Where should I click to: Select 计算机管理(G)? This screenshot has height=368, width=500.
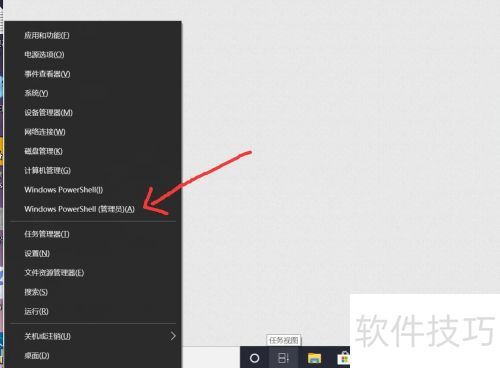tap(47, 170)
